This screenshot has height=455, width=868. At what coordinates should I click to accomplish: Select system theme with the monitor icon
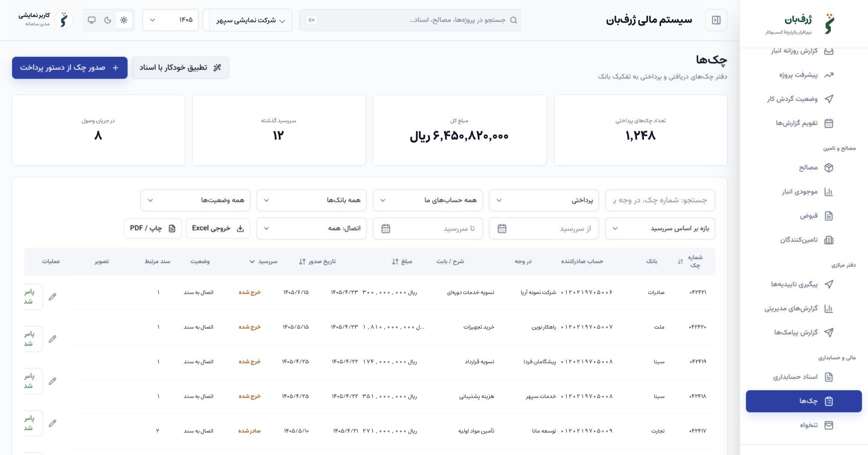[x=91, y=20]
